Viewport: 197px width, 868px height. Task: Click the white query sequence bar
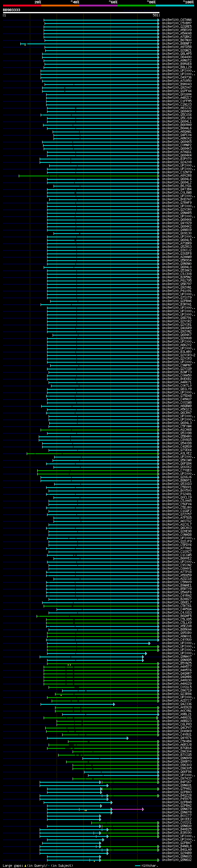pos(81,13)
